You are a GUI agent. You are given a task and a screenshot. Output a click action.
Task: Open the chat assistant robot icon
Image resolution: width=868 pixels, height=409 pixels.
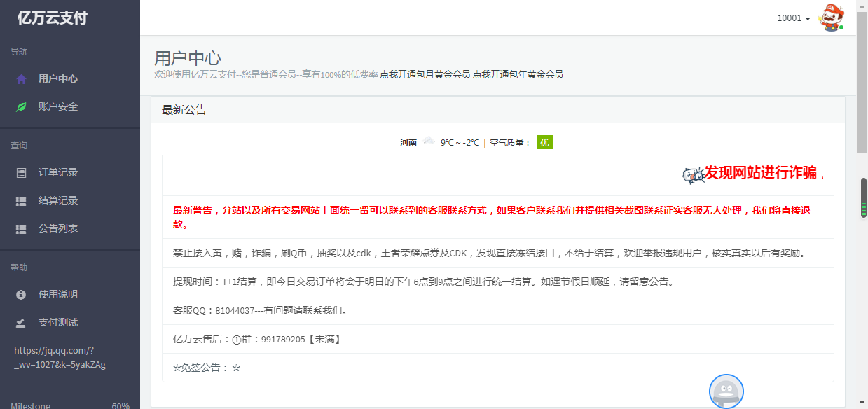point(726,391)
